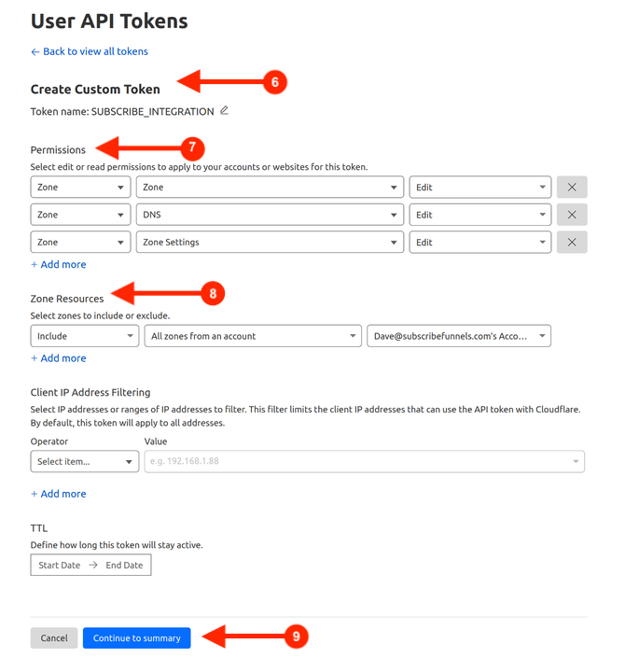Open the Include/exclude zone dropdown
625x672 pixels.
point(84,336)
